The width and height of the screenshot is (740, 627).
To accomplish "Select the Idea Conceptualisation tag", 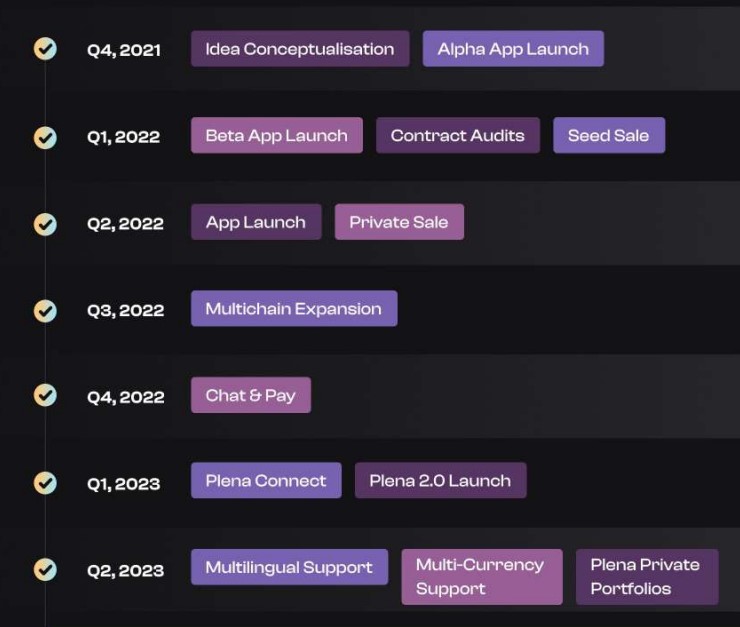I will tap(300, 49).
